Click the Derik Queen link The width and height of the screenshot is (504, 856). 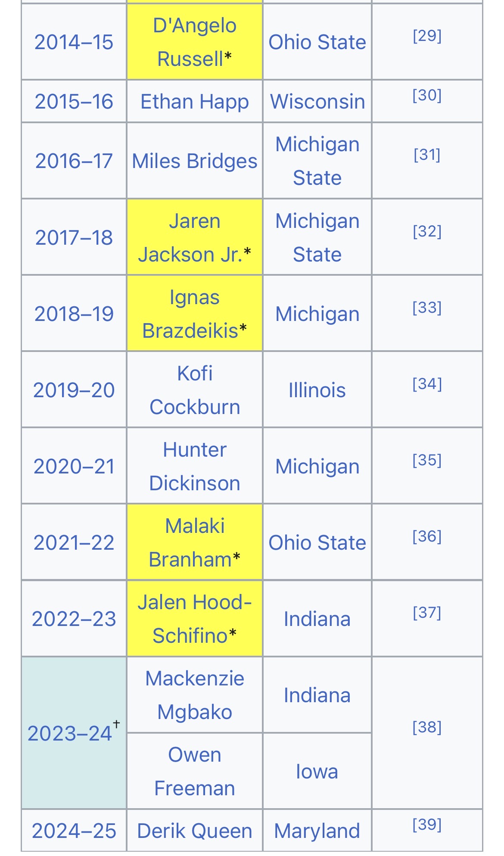pyautogui.click(x=194, y=831)
